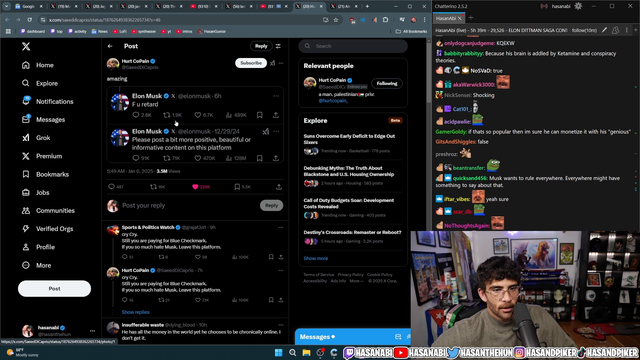This screenshot has height=360, width=640.
Task: Reply to the 'Please post a bit more positive' tweet
Action: coord(141,158)
